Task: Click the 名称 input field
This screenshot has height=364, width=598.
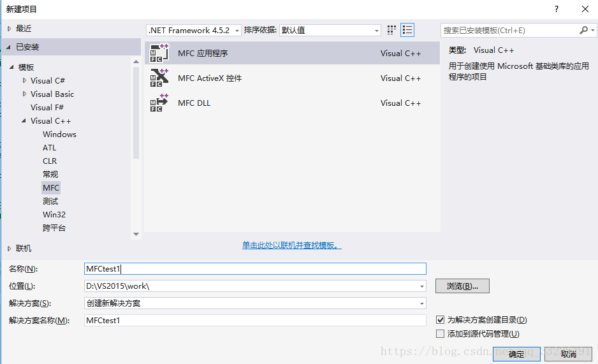Action: pos(255,269)
